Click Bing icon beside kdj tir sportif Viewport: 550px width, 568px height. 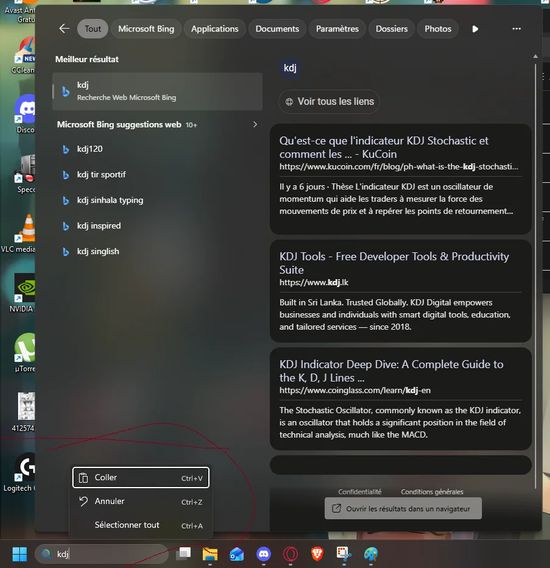click(66, 175)
